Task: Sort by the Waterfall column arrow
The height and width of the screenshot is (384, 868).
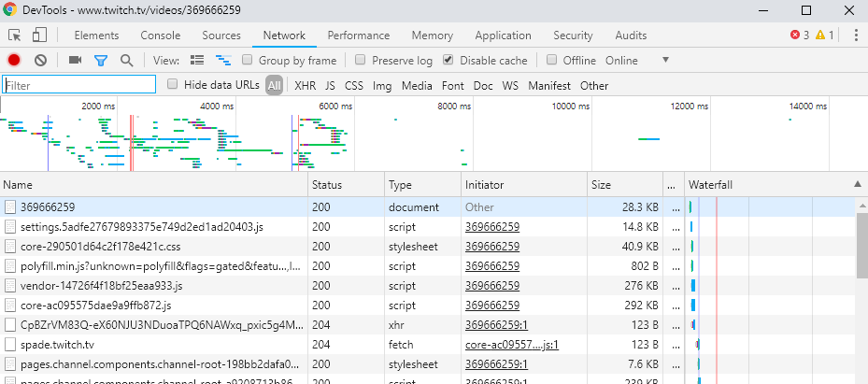Action: (x=857, y=185)
